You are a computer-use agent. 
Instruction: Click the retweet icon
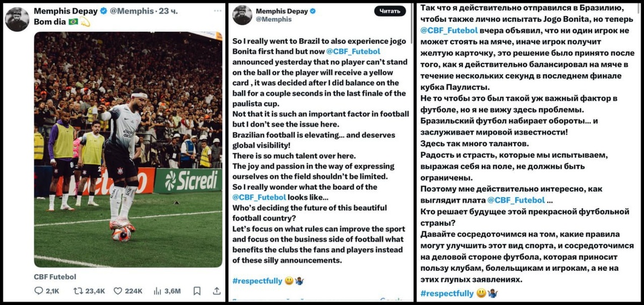click(x=77, y=291)
